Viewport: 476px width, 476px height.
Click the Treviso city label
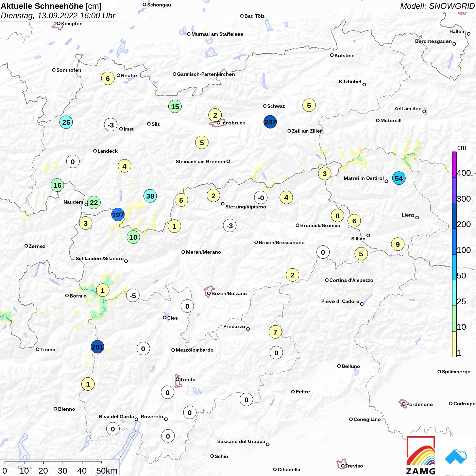(354, 466)
